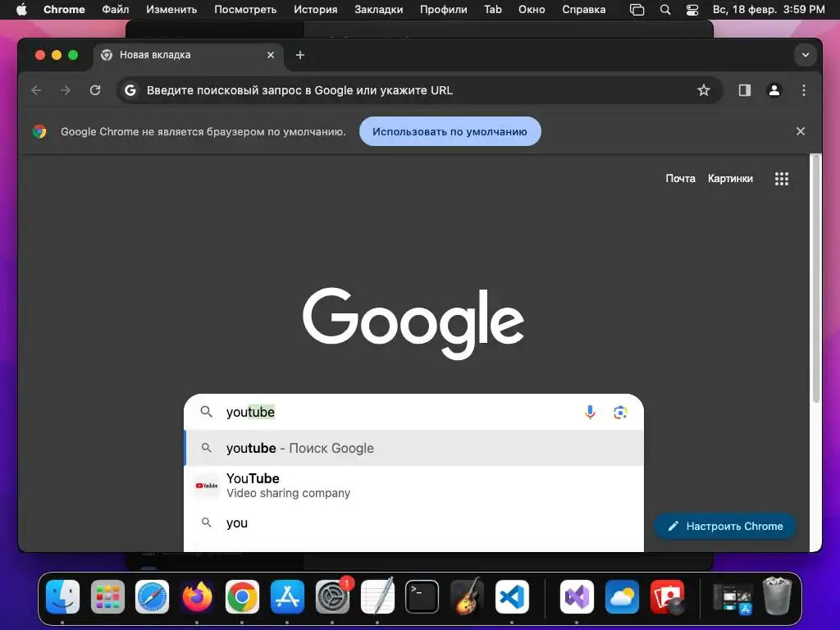Open the side panel icon

[x=745, y=90]
